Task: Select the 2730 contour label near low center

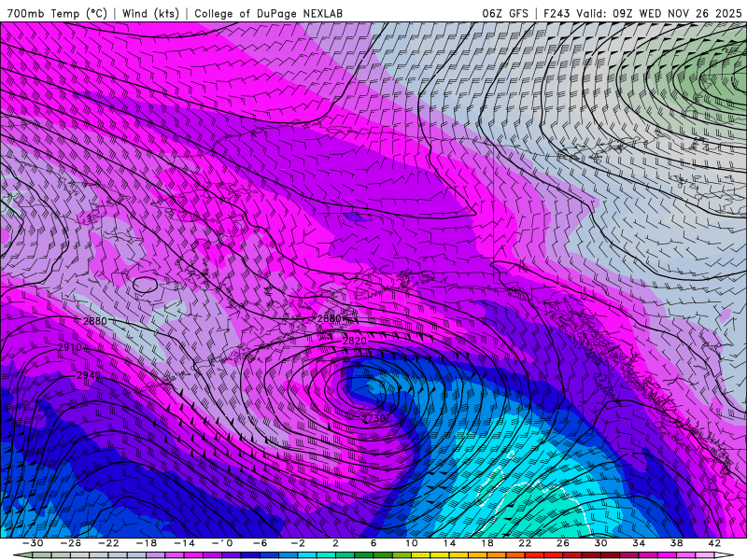Action: click(374, 418)
